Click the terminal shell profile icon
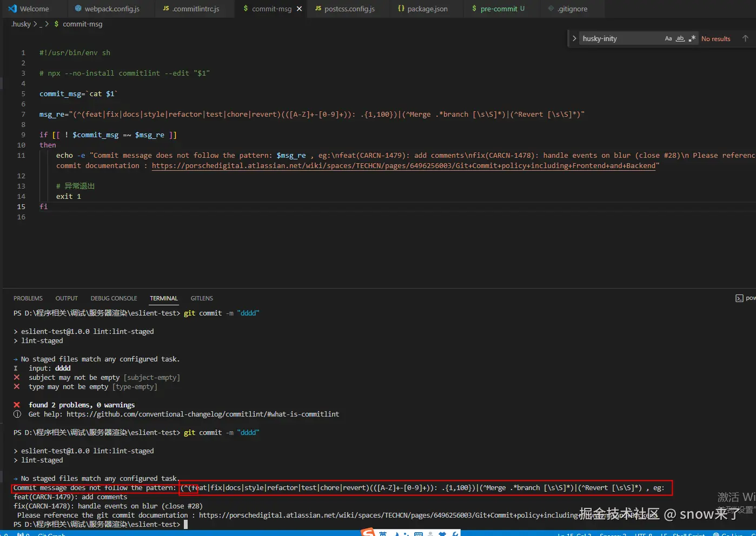Viewport: 756px width, 536px height. (x=739, y=298)
